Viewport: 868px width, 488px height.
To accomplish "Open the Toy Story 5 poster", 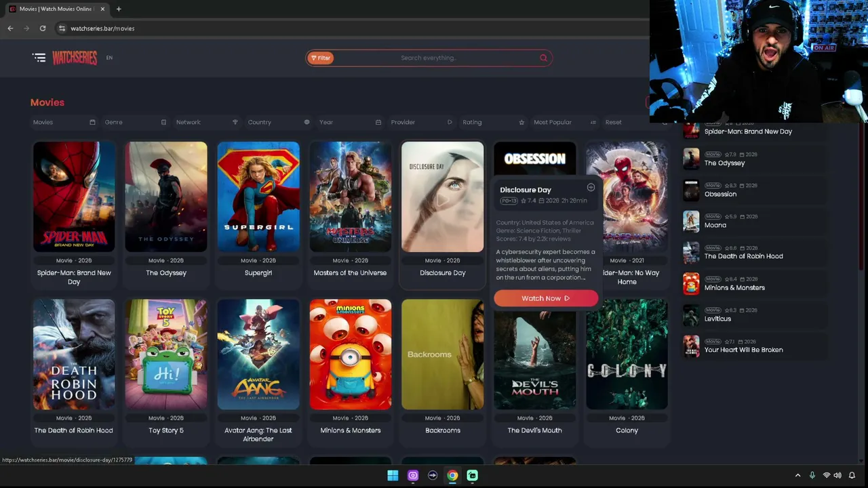I will point(166,354).
